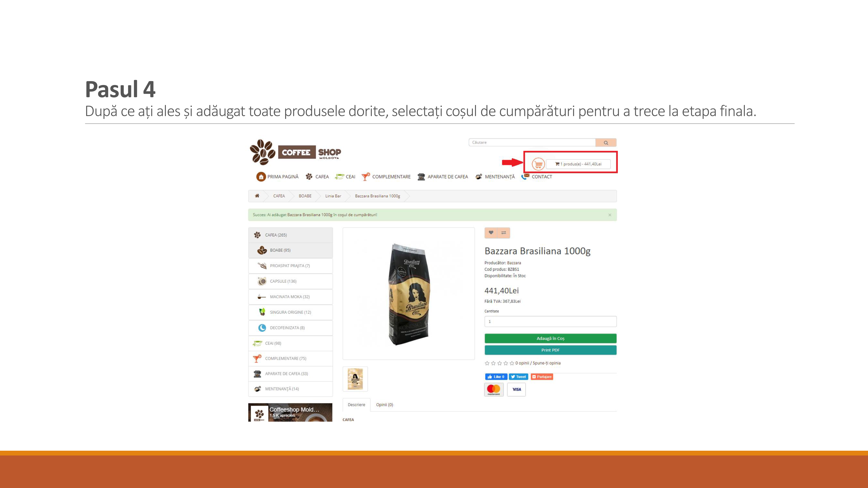Open APARATE DE CAFEA menu item
Screen dimensions: 868x488
pos(443,177)
